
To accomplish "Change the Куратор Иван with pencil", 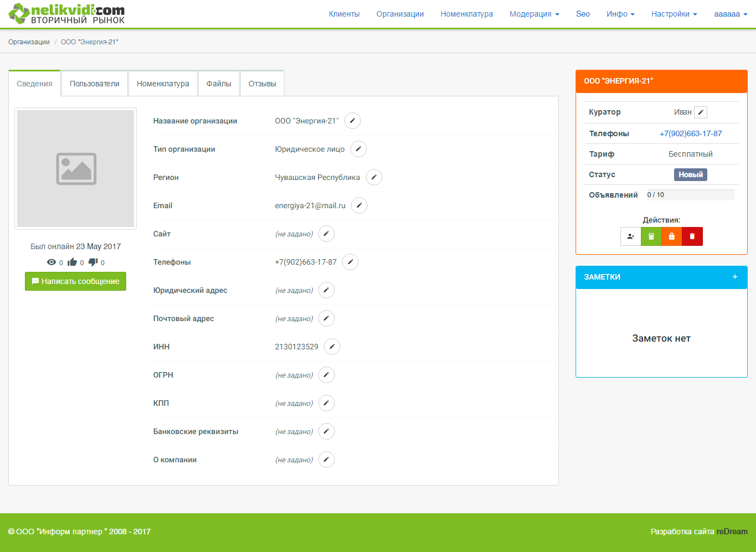I will [701, 112].
